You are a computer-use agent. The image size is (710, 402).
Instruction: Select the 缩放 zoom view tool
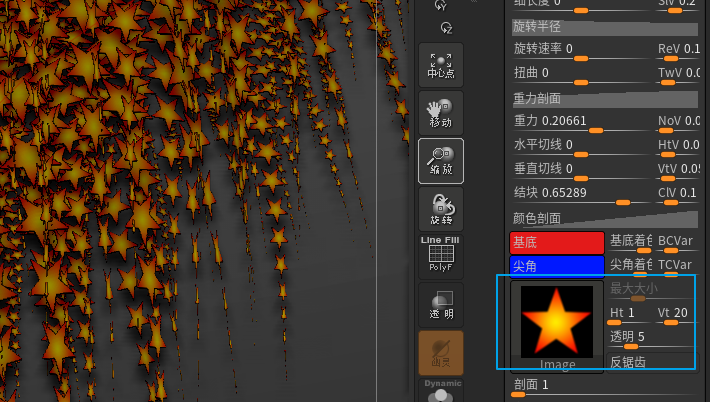(x=441, y=161)
